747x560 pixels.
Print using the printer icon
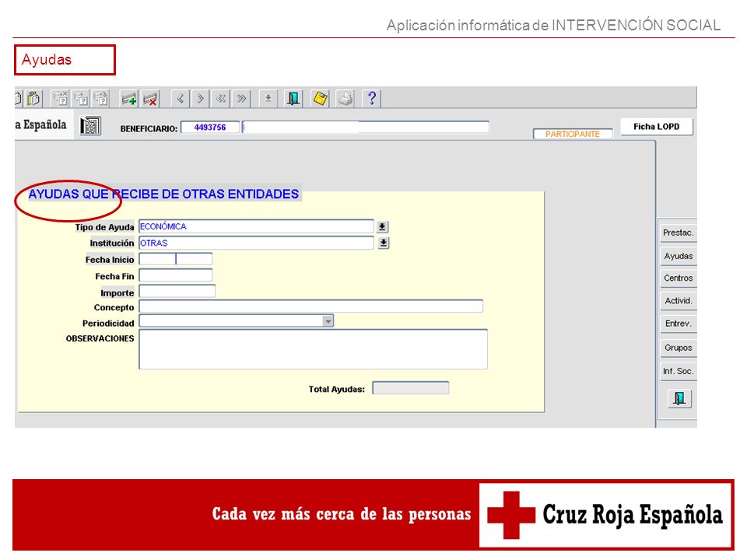pyautogui.click(x=345, y=99)
